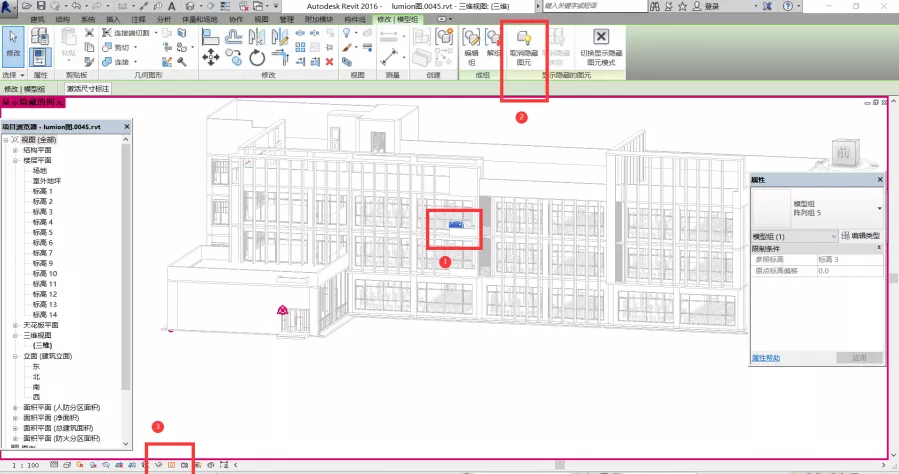Toggle reveal hidden elements in the view control bar

tap(170, 465)
